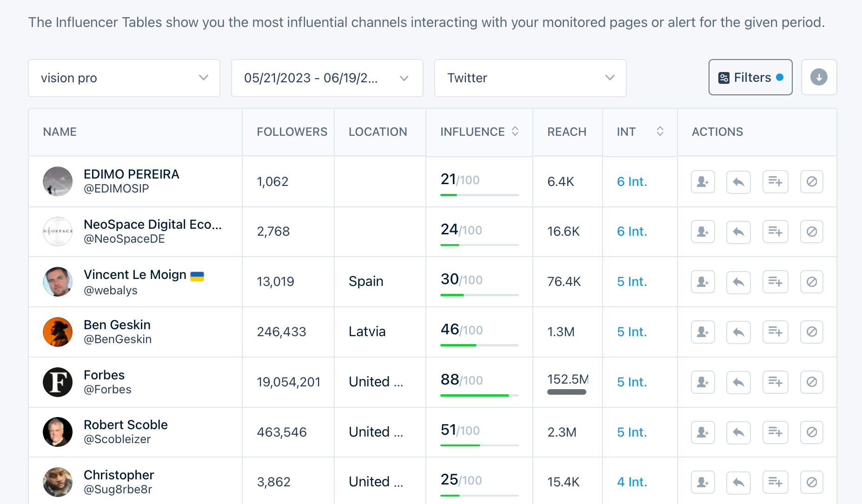Open 5 Int. link for Ben Geskin
Screen dimensions: 862x504
click(632, 332)
